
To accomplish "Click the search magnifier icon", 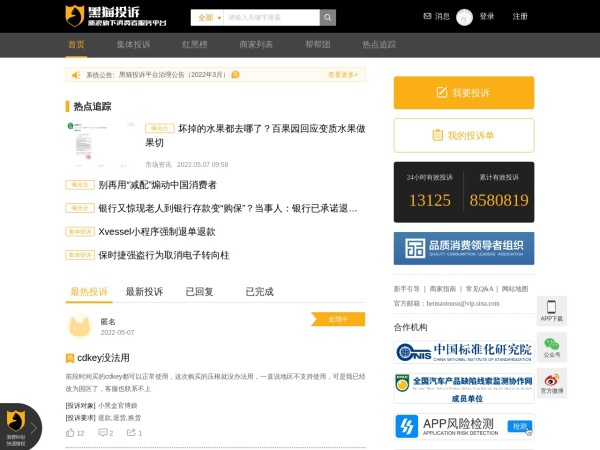I will click(327, 17).
